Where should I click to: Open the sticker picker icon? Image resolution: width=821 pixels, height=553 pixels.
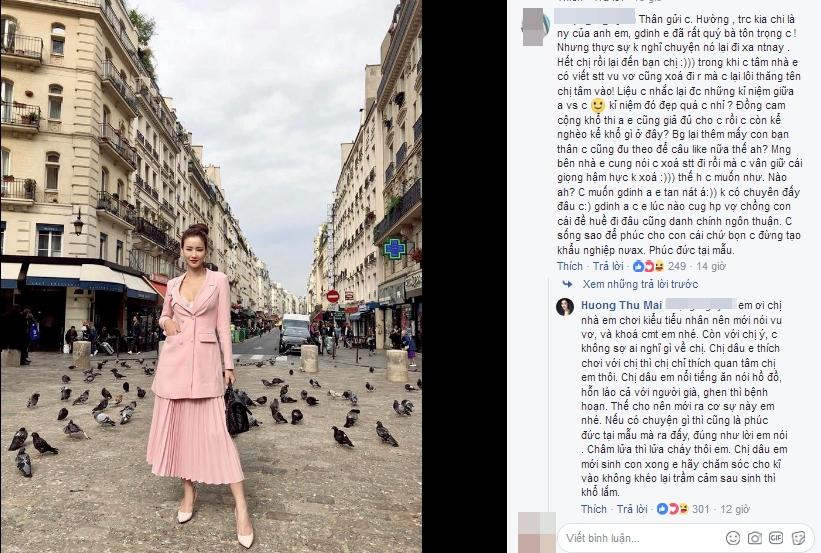(798, 537)
